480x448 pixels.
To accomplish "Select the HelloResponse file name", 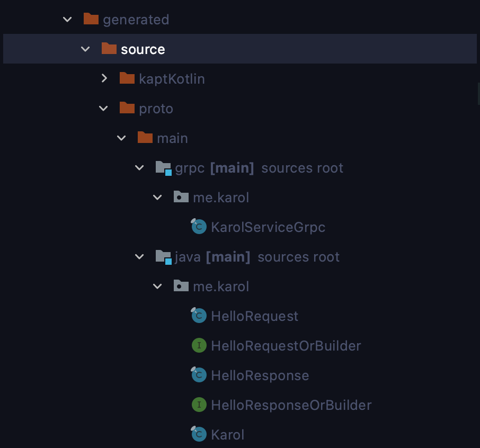I will [x=260, y=375].
